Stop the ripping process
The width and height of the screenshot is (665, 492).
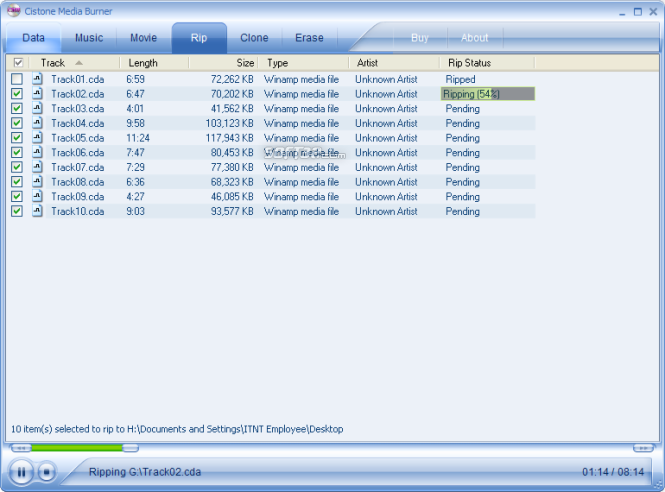(46, 472)
